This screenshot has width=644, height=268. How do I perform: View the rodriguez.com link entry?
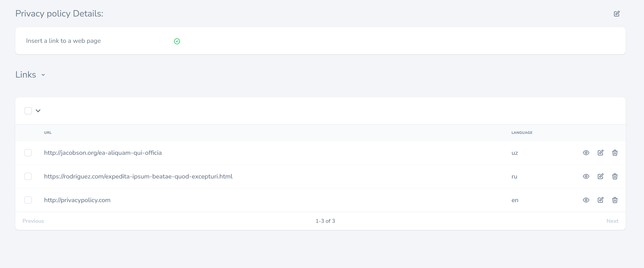[586, 176]
